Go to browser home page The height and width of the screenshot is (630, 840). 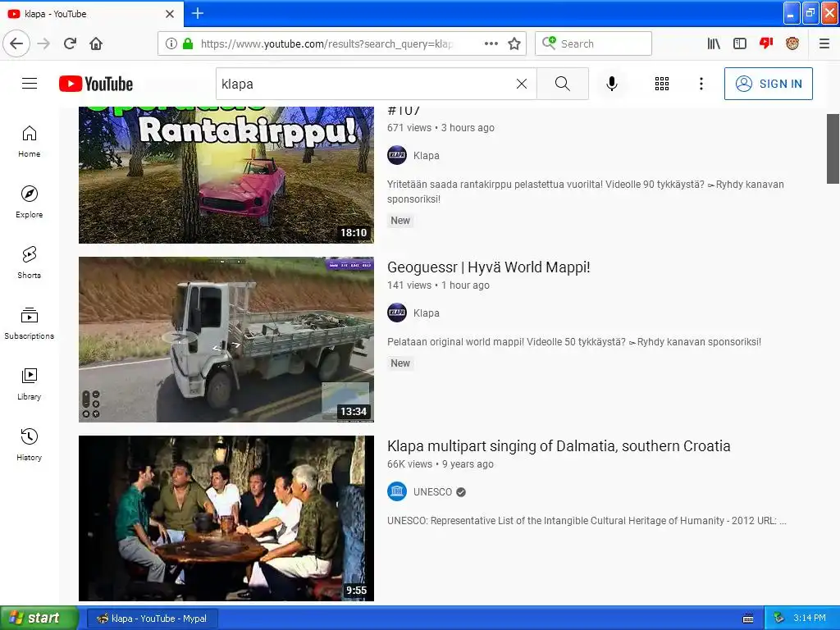pos(96,43)
